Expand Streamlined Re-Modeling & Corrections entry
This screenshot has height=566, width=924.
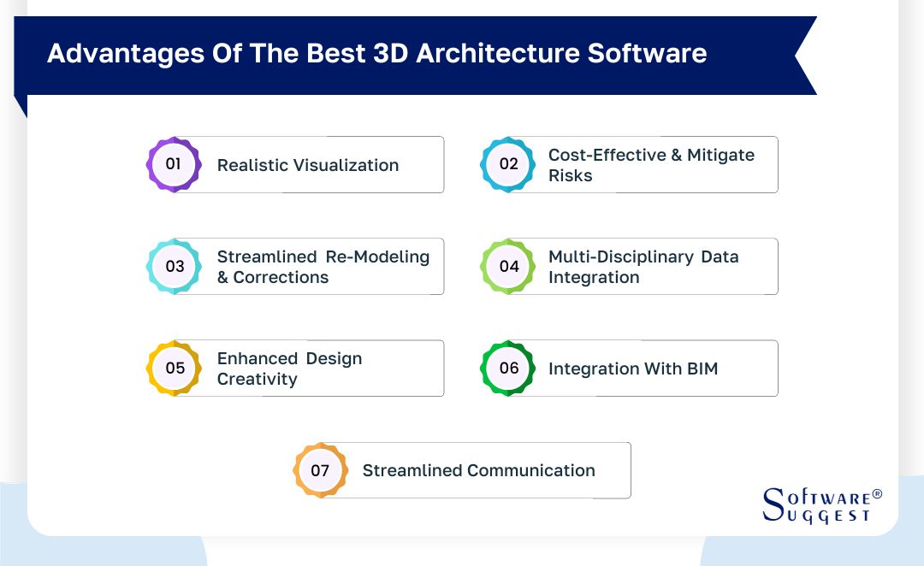coord(323,266)
